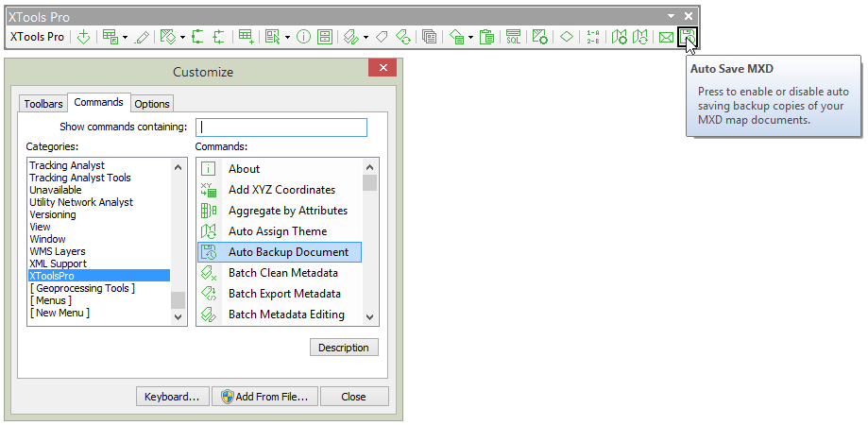Click the select by cursor list icon
This screenshot has width=868, height=425.
coord(273,37)
